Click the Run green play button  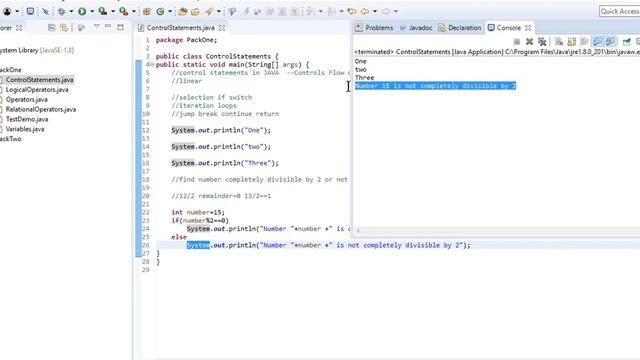pos(82,11)
